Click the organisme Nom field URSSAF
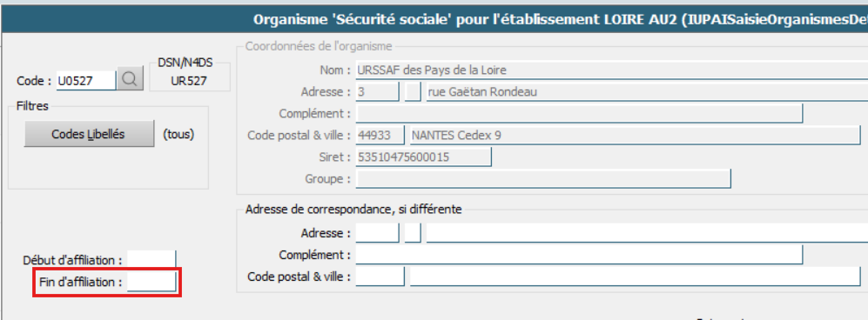This screenshot has height=320, width=868. pos(612,70)
